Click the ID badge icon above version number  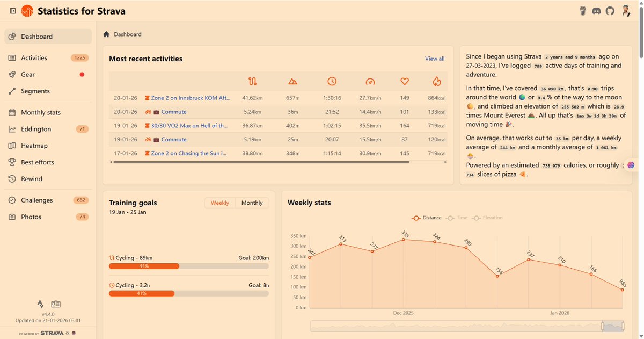coord(56,304)
